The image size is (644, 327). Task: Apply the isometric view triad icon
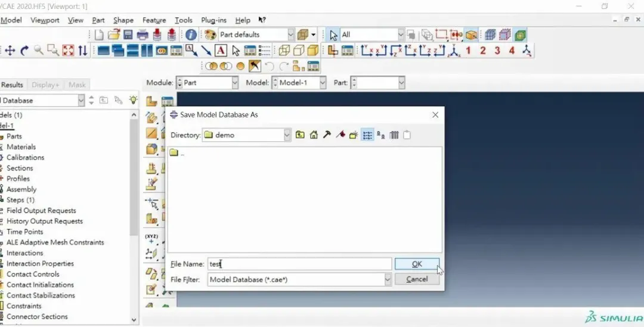tap(527, 51)
